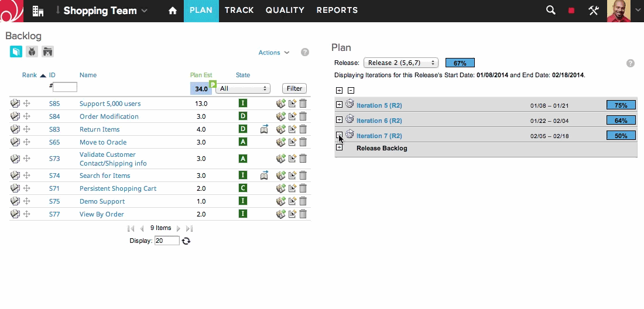Edit the Demo Support story
Screen dimensions: 644x309
(x=292, y=201)
